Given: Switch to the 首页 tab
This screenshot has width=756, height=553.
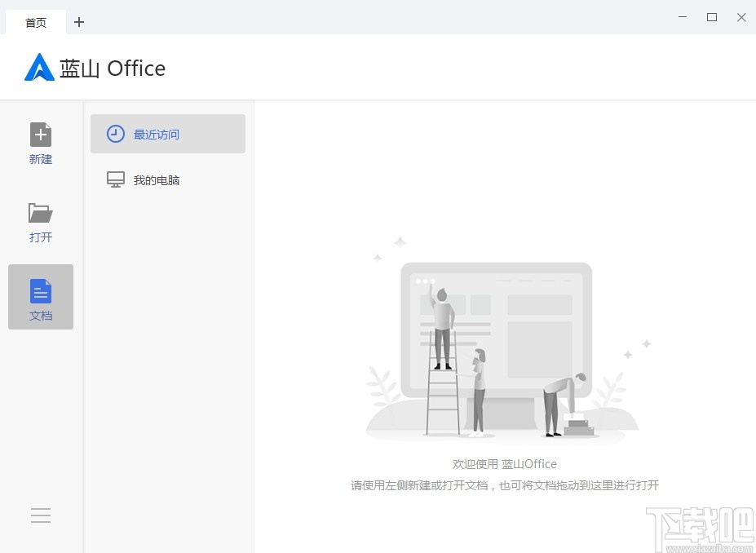Looking at the screenshot, I should click(34, 22).
